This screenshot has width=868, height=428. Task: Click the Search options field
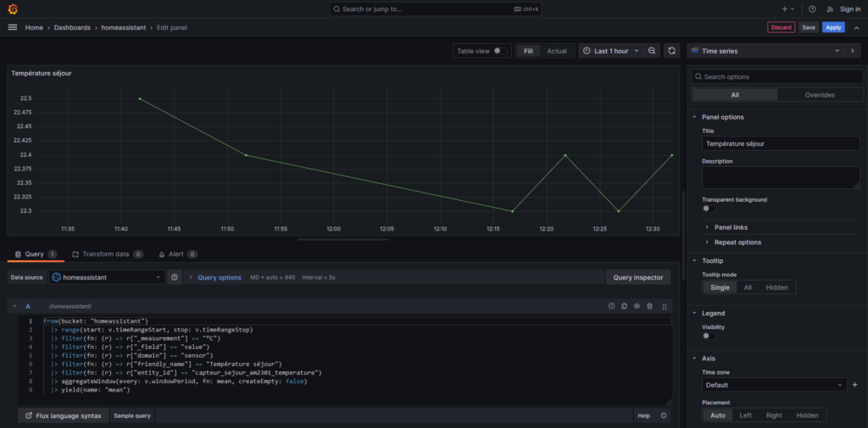[777, 76]
